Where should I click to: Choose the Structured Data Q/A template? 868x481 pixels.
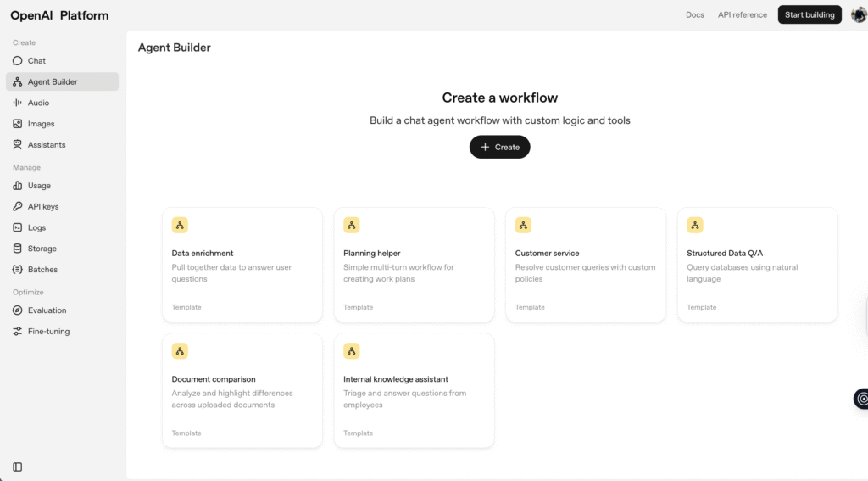point(757,265)
